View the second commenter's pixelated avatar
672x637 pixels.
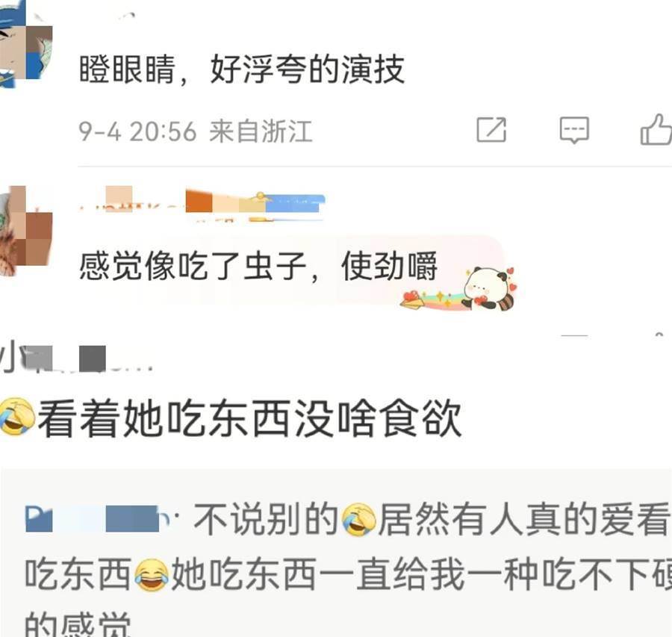point(25,231)
